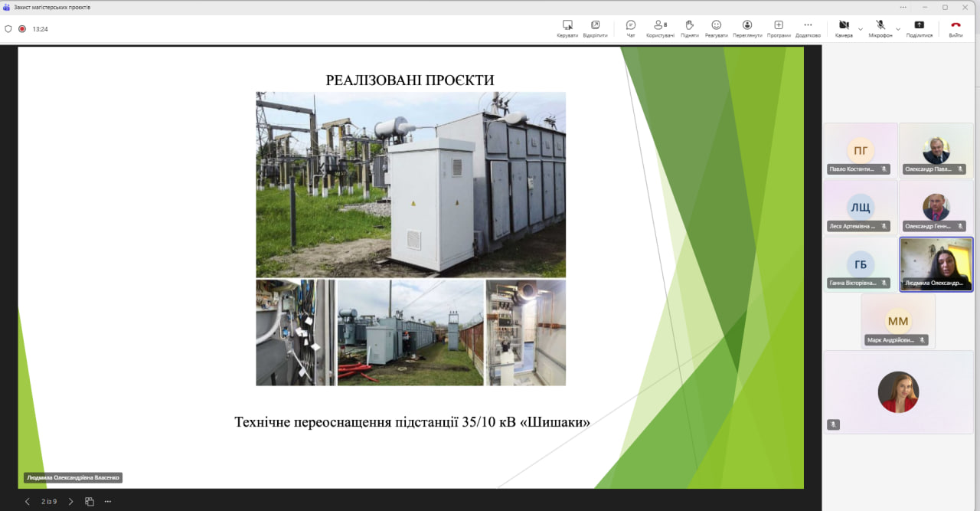
Task: Select participant tile Олександр Генн...
Action: (x=936, y=207)
